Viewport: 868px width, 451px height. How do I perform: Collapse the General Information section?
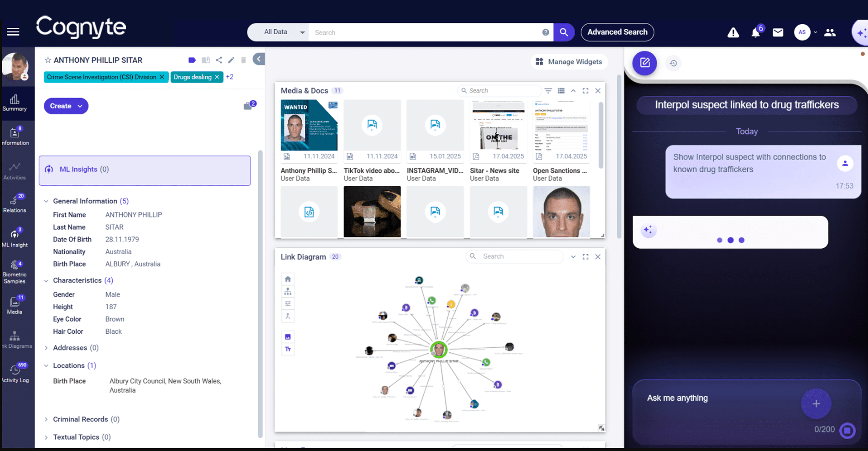point(46,201)
